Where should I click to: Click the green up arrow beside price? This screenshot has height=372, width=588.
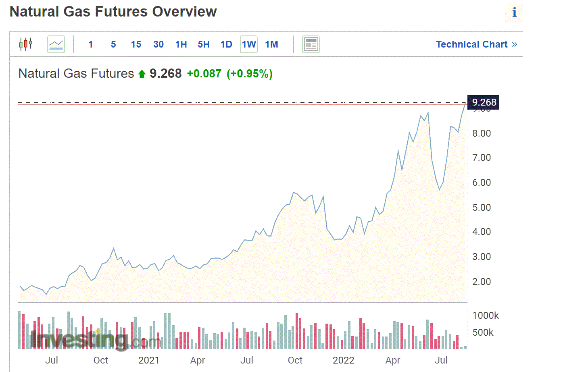pos(142,74)
